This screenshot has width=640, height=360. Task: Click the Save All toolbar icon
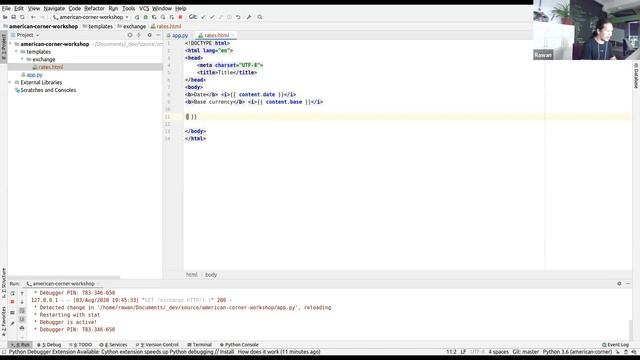[13, 17]
